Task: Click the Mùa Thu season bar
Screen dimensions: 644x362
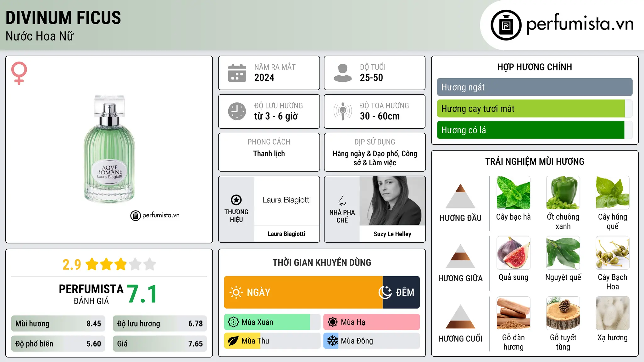Action: click(272, 341)
